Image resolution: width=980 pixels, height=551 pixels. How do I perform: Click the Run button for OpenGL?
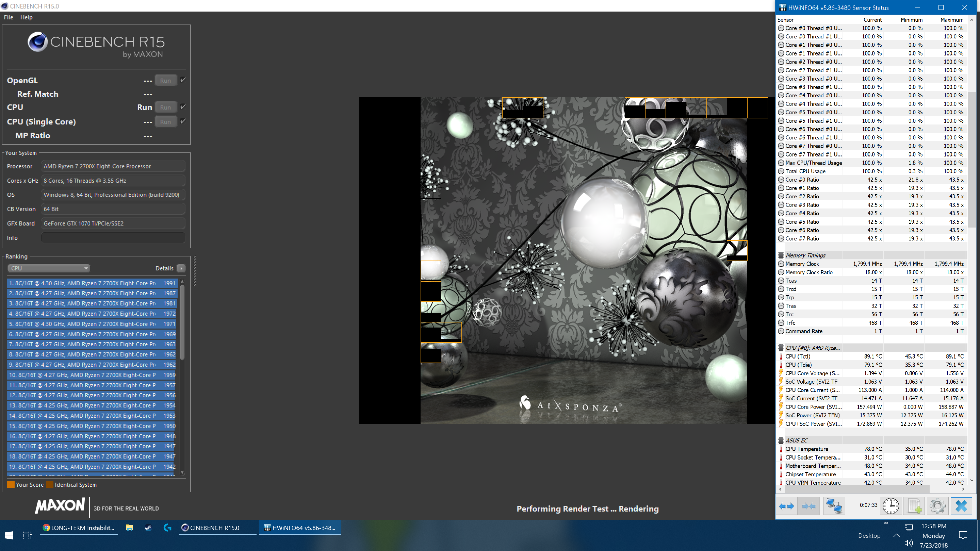(165, 81)
